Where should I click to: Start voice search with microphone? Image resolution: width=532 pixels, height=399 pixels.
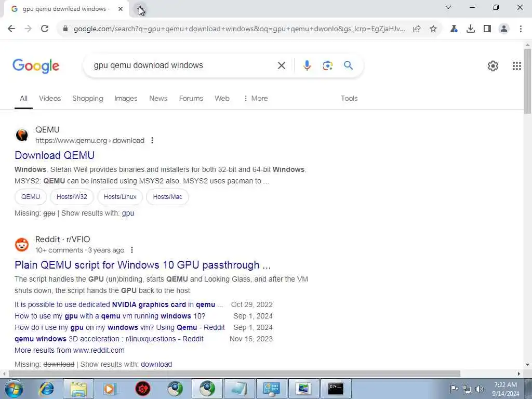point(307,65)
